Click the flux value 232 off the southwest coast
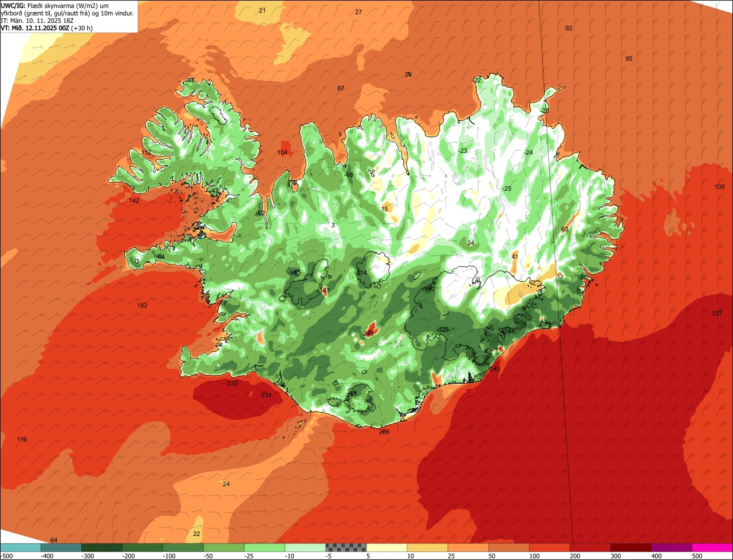The image size is (733, 560). 232,383
